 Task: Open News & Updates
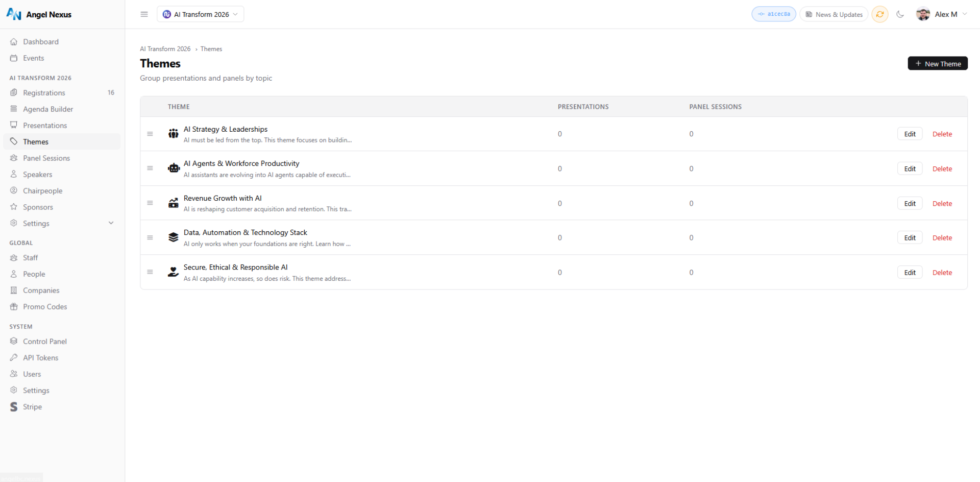(834, 14)
